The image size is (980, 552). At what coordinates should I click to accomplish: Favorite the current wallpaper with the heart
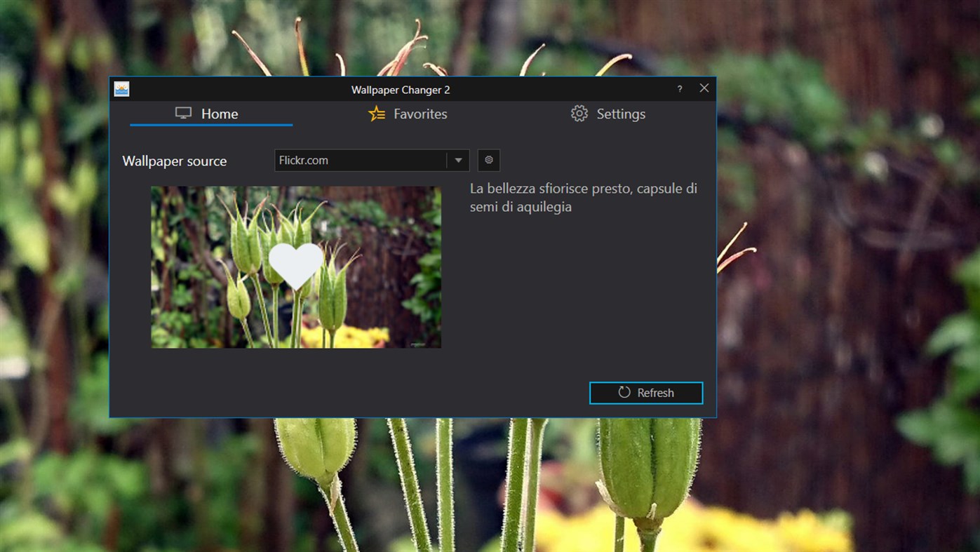(295, 267)
